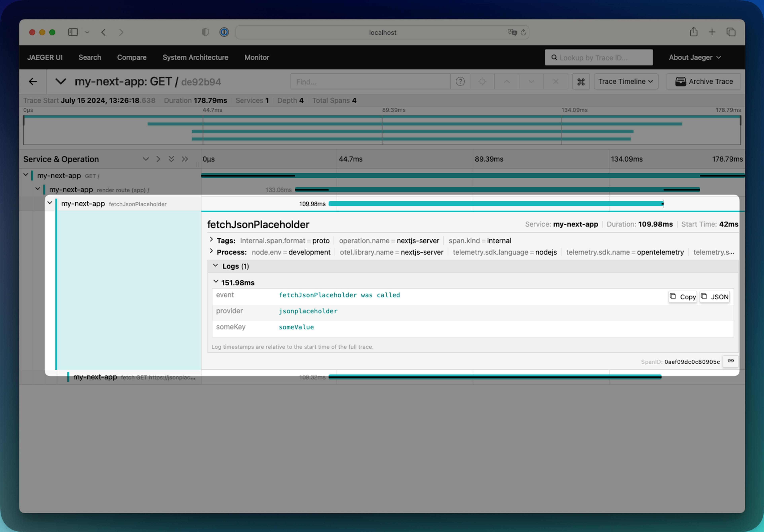764x532 pixels.
Task: Jump to the previous find result (up chevron)
Action: pos(507,82)
